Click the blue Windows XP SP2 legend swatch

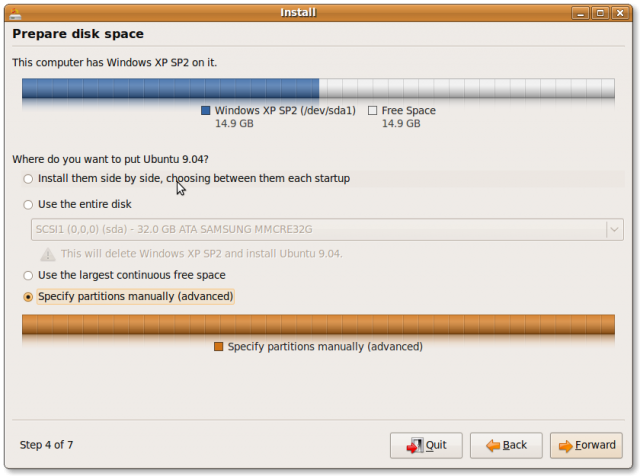pos(206,111)
